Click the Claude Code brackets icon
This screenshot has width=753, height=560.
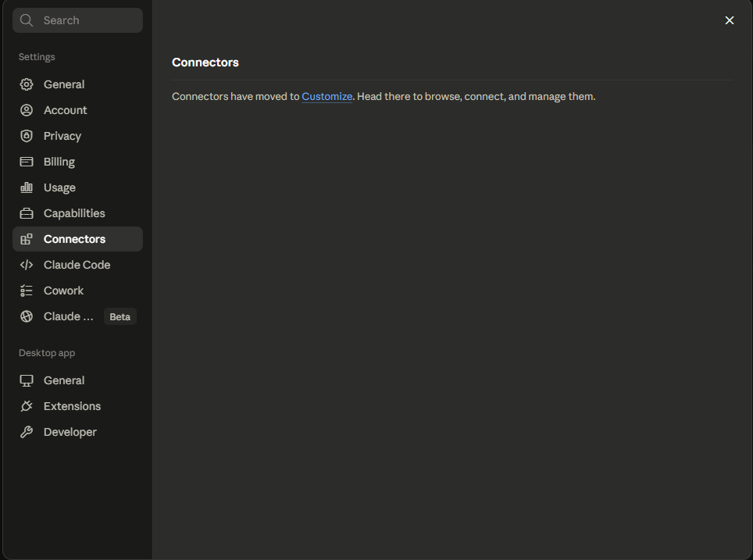27,265
